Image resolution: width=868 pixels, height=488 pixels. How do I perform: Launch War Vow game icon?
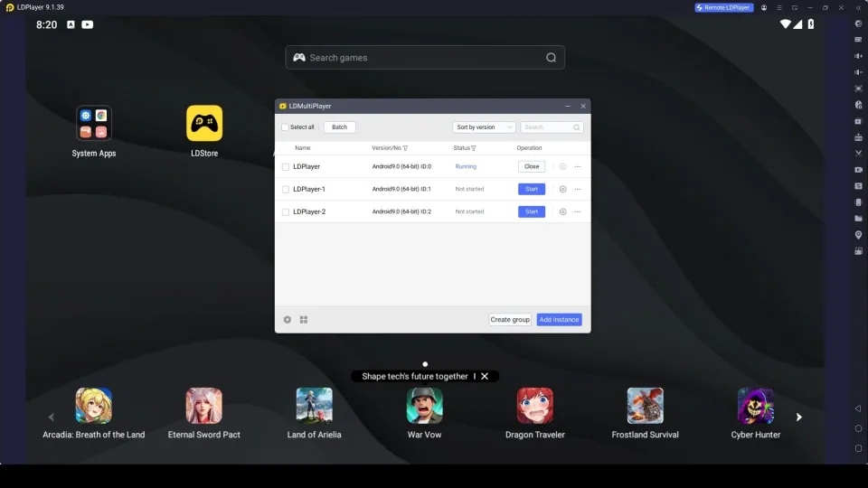[x=425, y=406]
